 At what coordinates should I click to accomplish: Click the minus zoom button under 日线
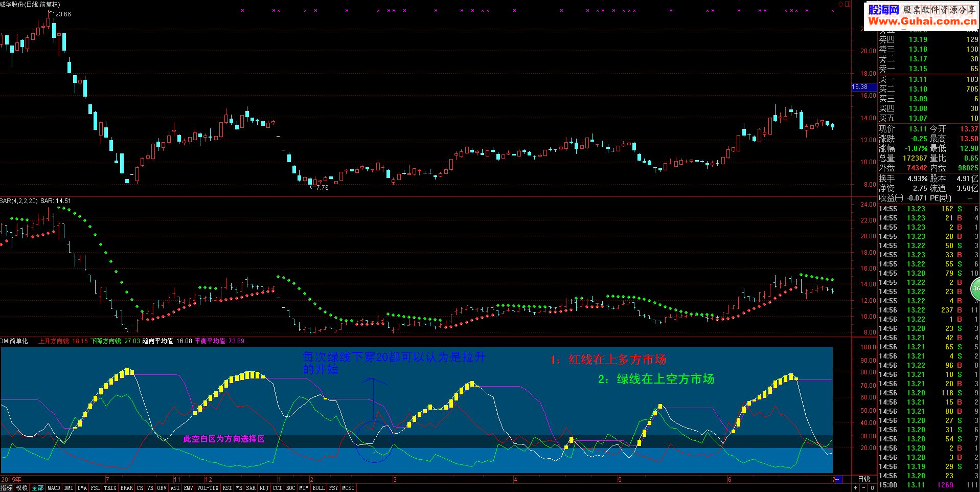(863, 488)
